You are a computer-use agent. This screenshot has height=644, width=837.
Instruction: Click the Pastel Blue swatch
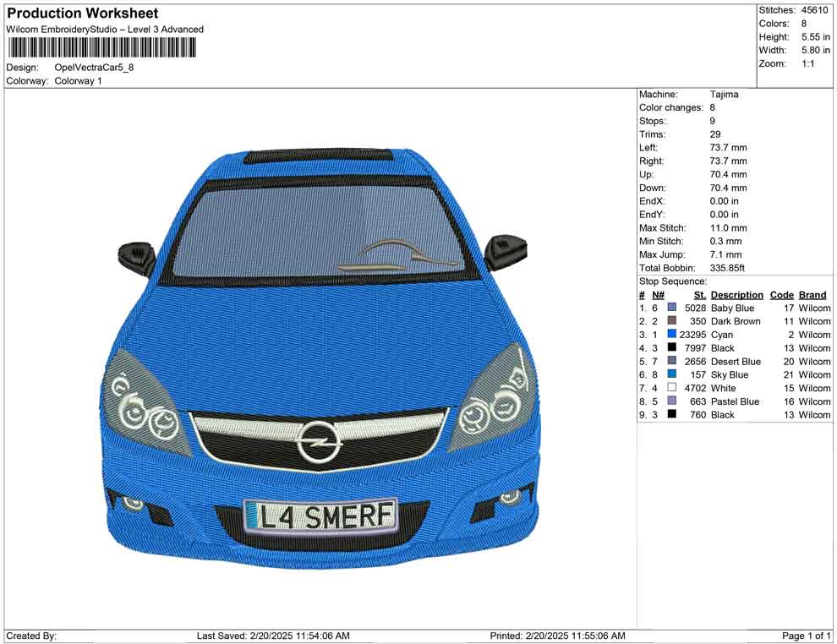pyautogui.click(x=672, y=401)
